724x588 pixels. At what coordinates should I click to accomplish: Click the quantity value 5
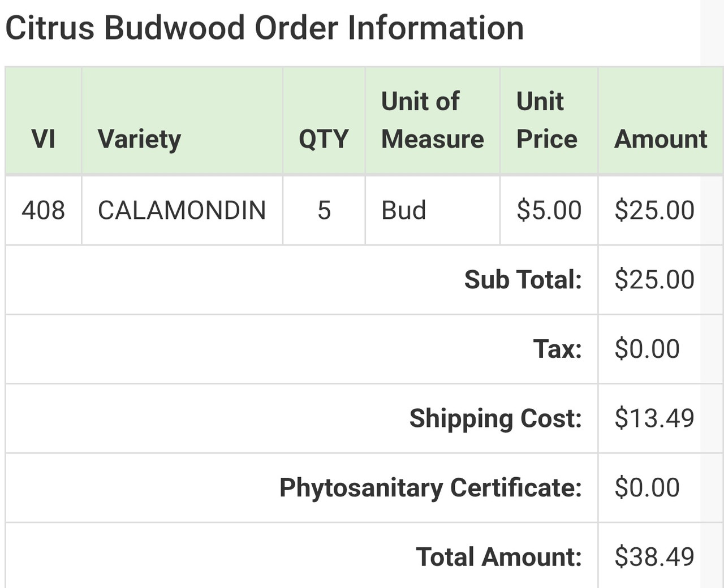tap(324, 210)
